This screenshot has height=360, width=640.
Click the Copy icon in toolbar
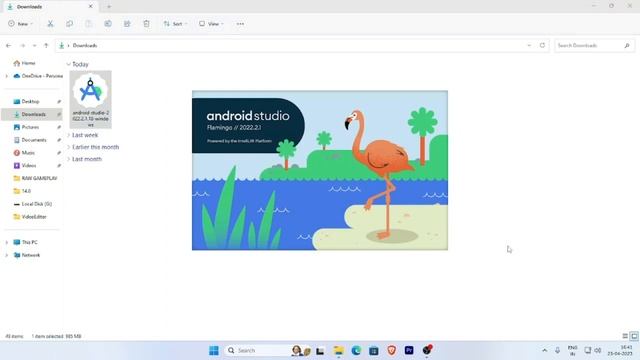pos(69,24)
